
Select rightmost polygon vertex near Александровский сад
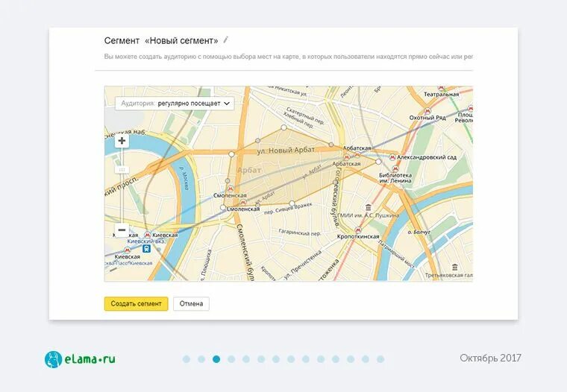pyautogui.click(x=378, y=162)
